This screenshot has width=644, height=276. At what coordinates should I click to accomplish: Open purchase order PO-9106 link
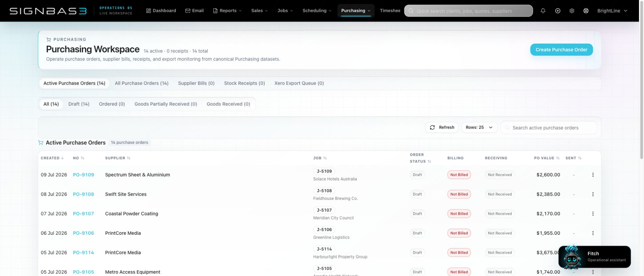pos(84,233)
